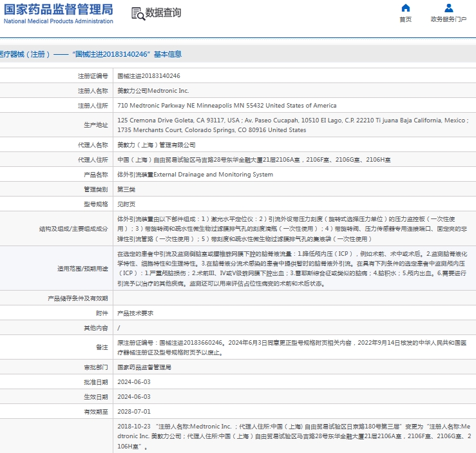This screenshot has width=476, height=453.
Task: Open the 首页 home icon
Action: [405, 8]
